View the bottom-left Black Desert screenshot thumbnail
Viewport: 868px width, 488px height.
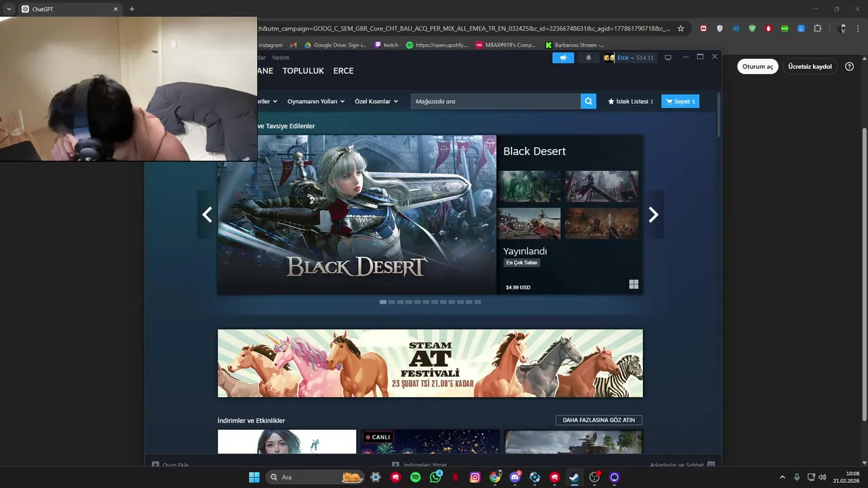pyautogui.click(x=529, y=223)
